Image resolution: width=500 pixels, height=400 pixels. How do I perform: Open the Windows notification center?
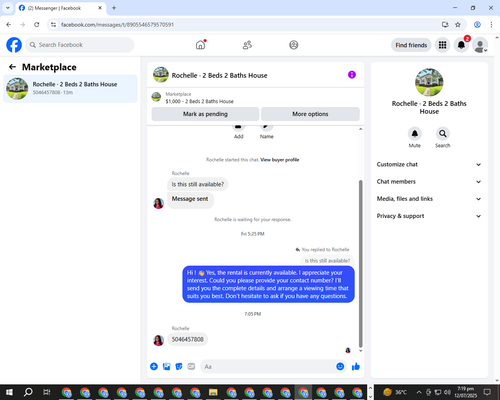[487, 392]
